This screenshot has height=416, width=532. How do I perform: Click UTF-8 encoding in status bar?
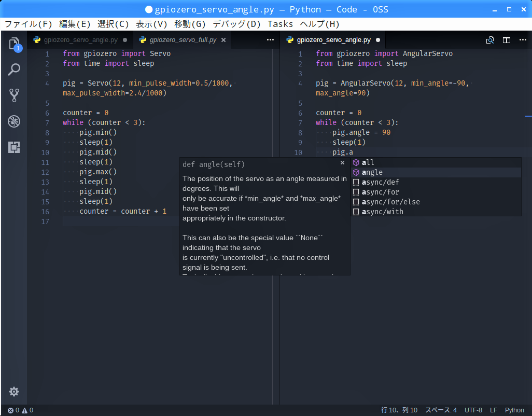pyautogui.click(x=473, y=410)
